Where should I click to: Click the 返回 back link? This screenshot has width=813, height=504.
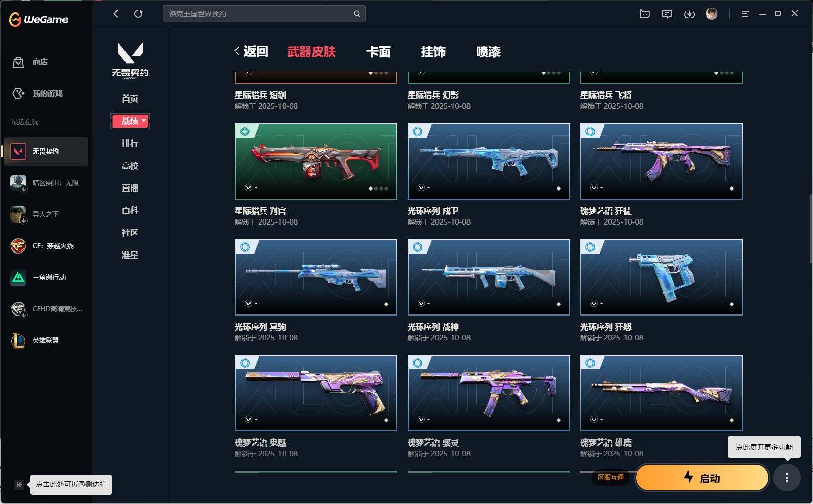click(251, 51)
